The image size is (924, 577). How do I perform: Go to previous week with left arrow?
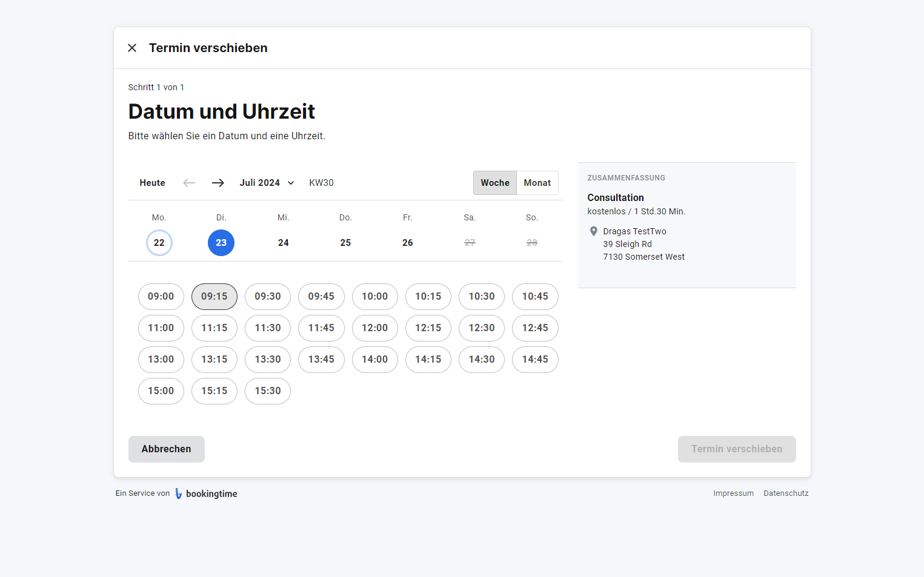point(189,183)
